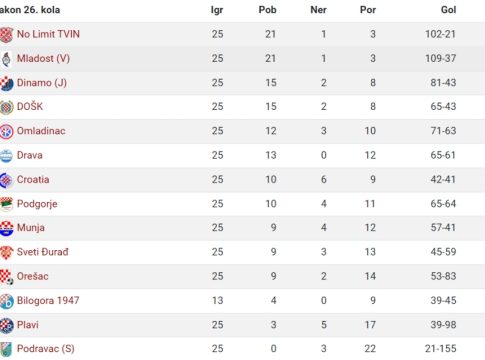Select the Igr column header
Image resolution: width=485 pixels, height=360 pixels.
pos(217,10)
